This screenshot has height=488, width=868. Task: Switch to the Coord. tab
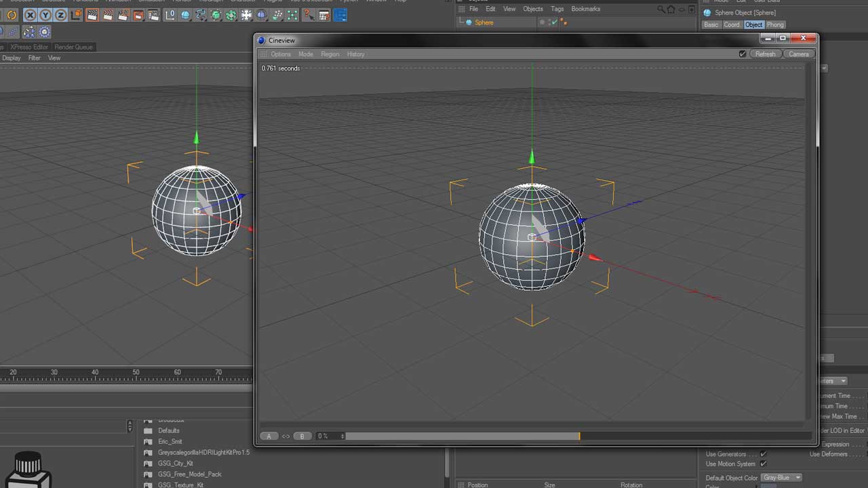pos(732,25)
